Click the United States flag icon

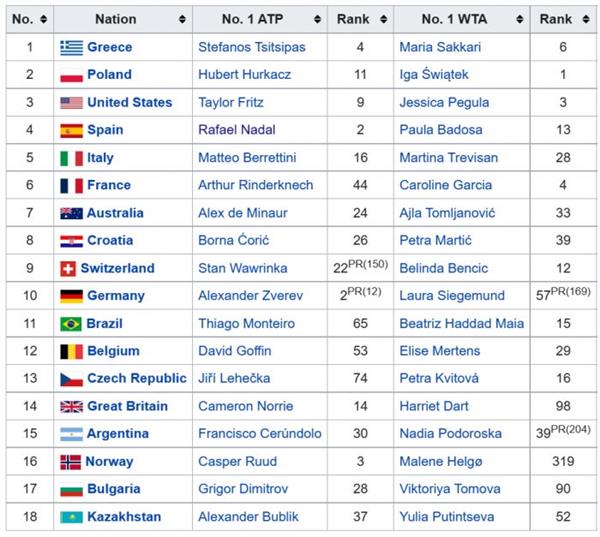(71, 103)
